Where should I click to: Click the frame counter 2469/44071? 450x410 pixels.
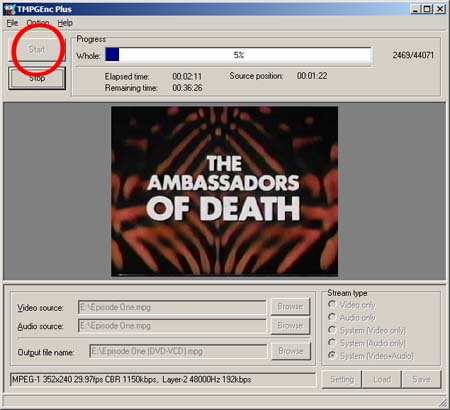pyautogui.click(x=413, y=55)
